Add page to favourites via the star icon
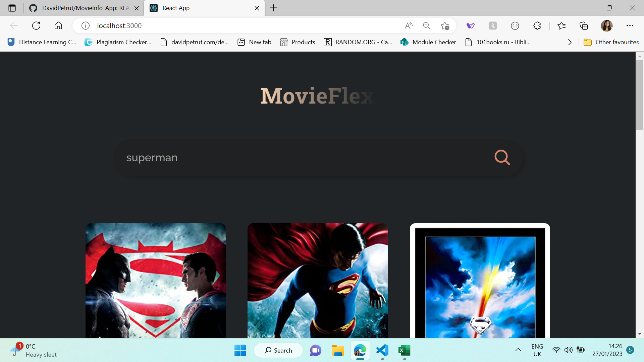 (445, 25)
